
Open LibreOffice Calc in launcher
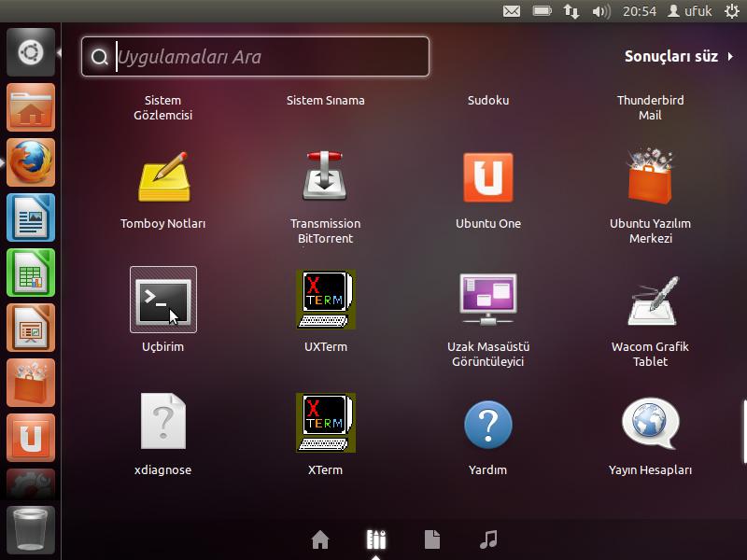31,273
